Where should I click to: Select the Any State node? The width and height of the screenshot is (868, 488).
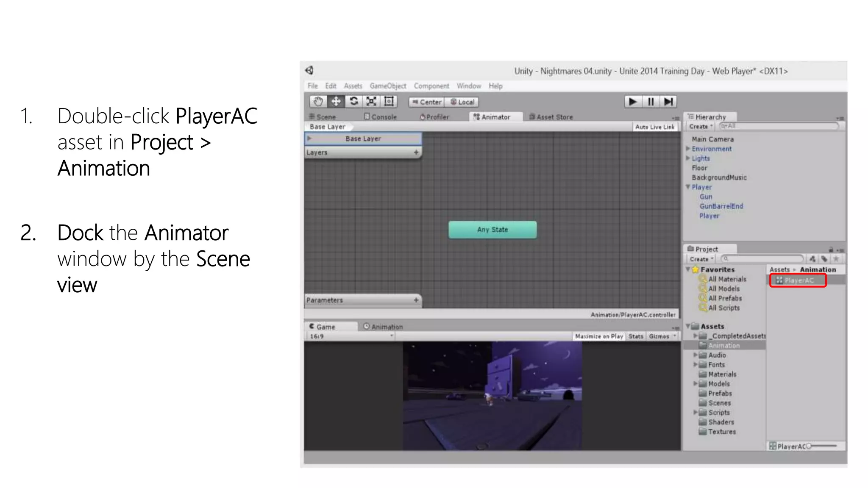tap(492, 230)
